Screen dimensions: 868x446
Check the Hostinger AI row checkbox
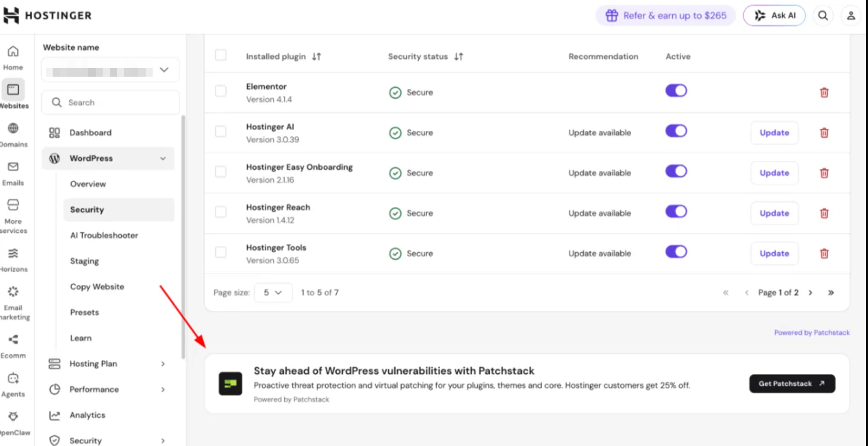(220, 131)
